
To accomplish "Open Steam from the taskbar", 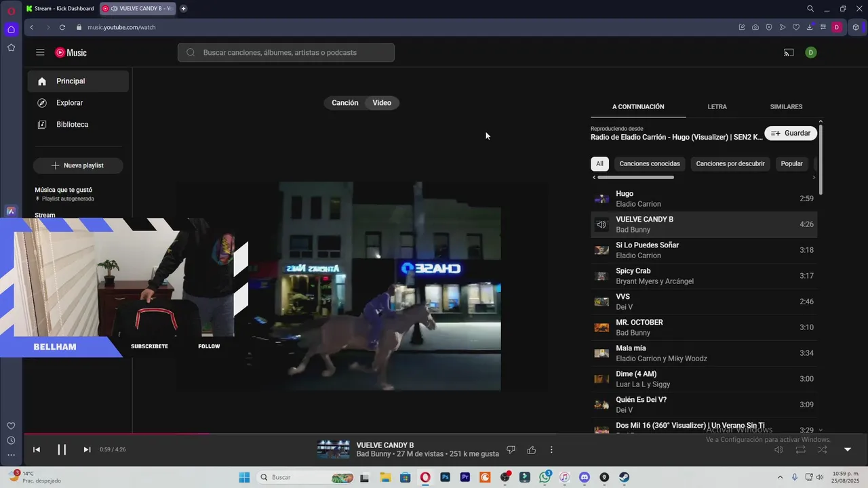I will [624, 477].
